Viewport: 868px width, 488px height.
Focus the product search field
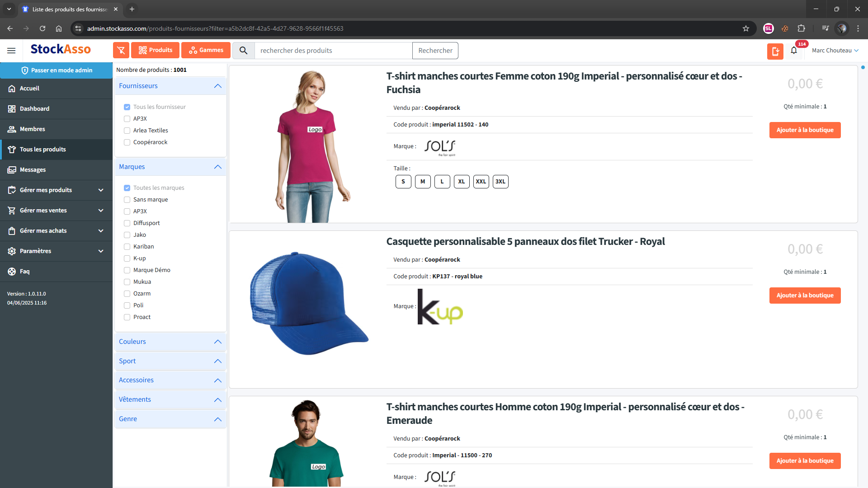tap(333, 51)
